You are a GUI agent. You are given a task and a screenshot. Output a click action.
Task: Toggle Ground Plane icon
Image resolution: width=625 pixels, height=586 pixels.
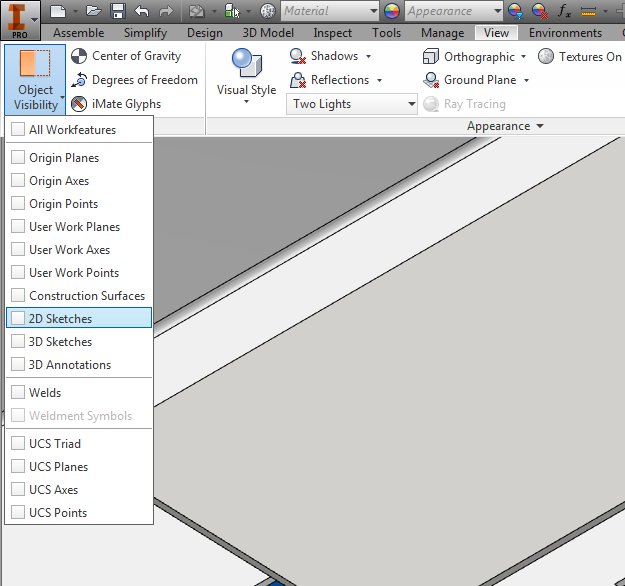coord(431,80)
